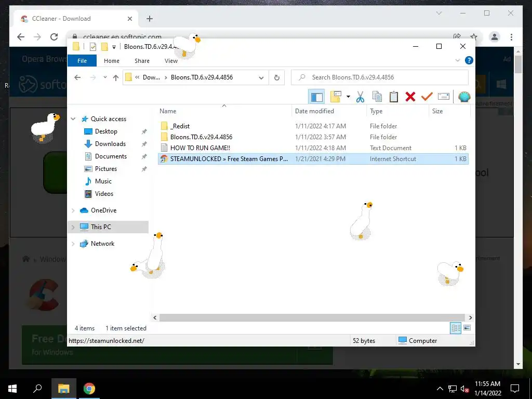Open Customize Quick Access Toolbar dropdown

(114, 47)
